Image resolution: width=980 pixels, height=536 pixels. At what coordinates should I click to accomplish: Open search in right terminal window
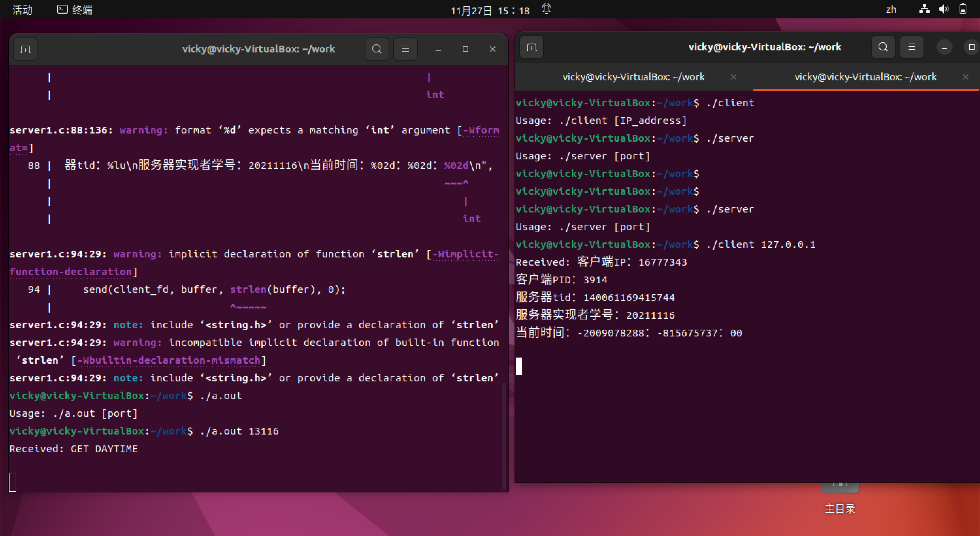tap(883, 47)
